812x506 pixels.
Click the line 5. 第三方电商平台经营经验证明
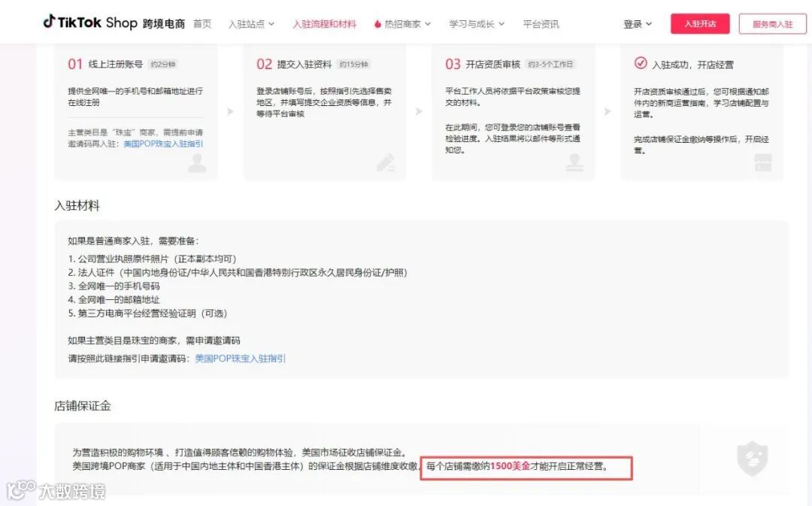147,314
